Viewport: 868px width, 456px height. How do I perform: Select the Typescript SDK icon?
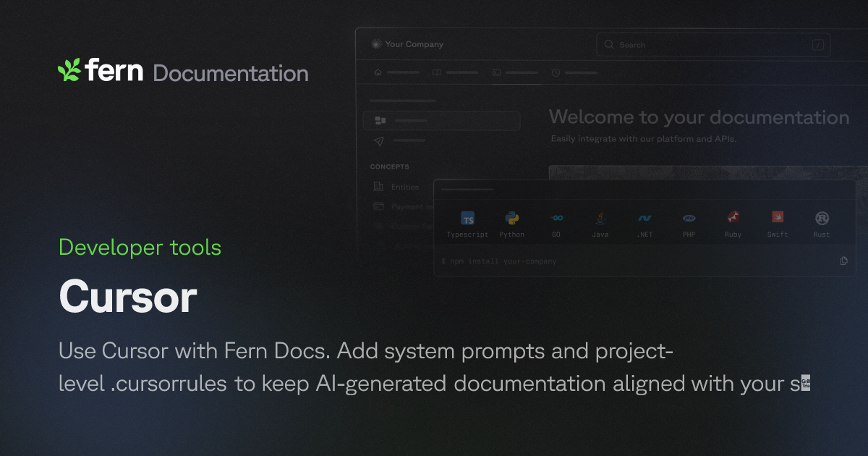[468, 219]
